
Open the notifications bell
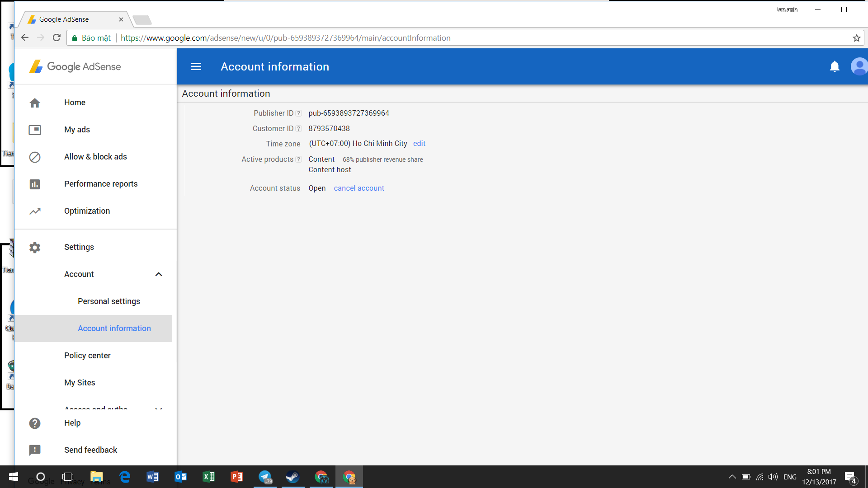(x=835, y=66)
